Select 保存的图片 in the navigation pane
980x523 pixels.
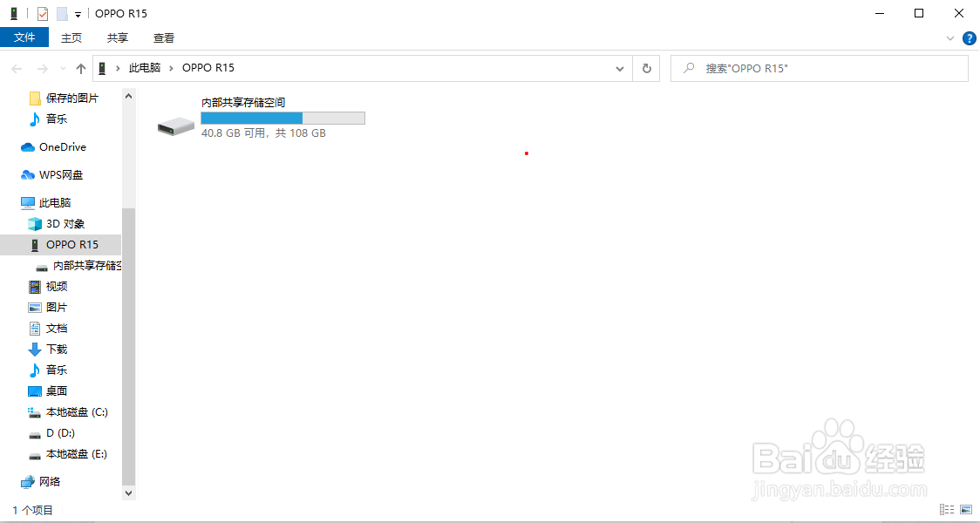71,98
